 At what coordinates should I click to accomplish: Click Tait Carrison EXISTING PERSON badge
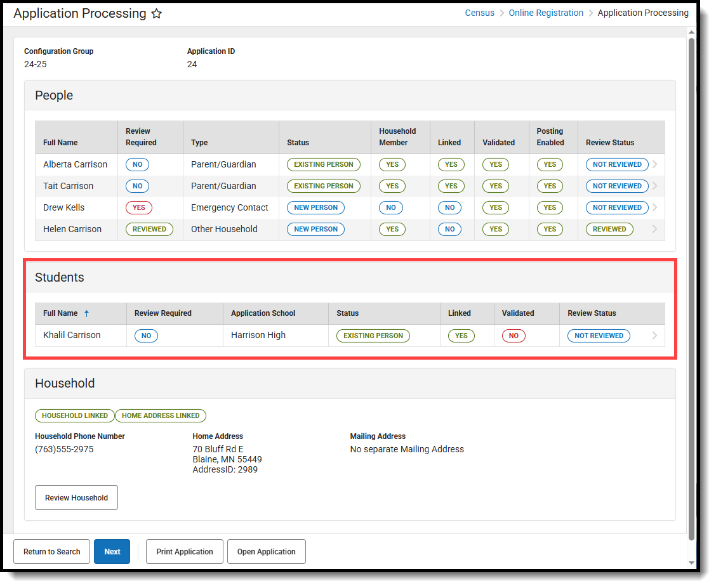coord(324,186)
